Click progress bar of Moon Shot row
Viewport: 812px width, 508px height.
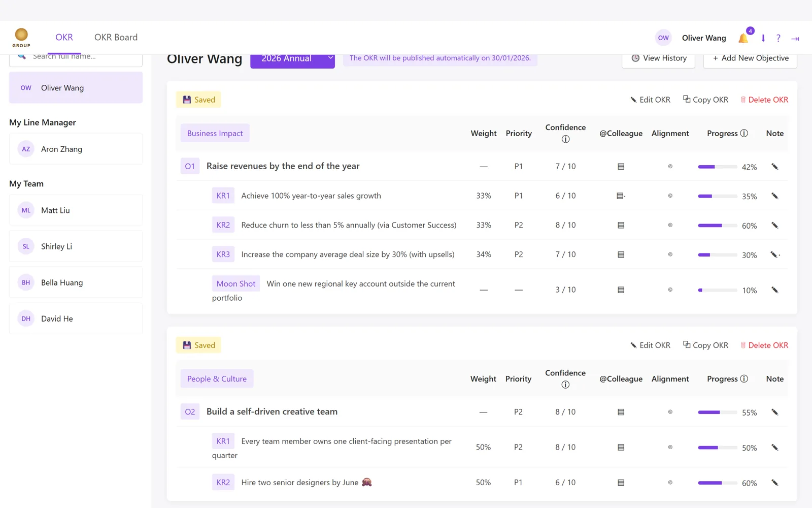[x=718, y=290]
